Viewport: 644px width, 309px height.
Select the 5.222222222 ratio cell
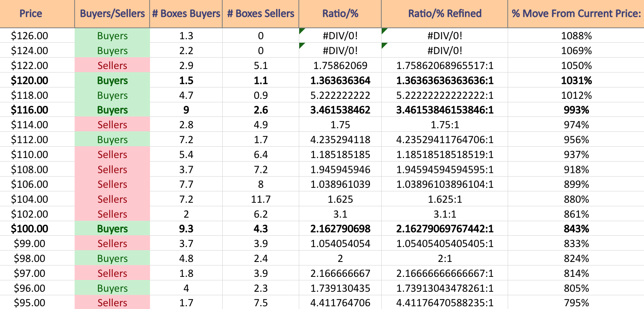click(340, 95)
